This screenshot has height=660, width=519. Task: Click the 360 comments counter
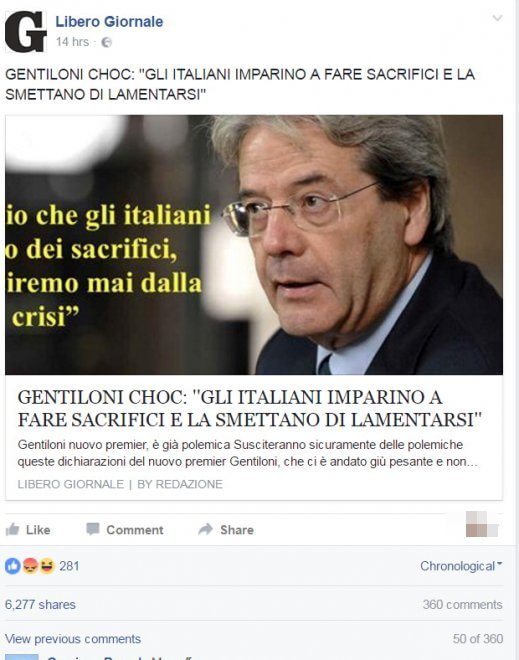pyautogui.click(x=462, y=604)
